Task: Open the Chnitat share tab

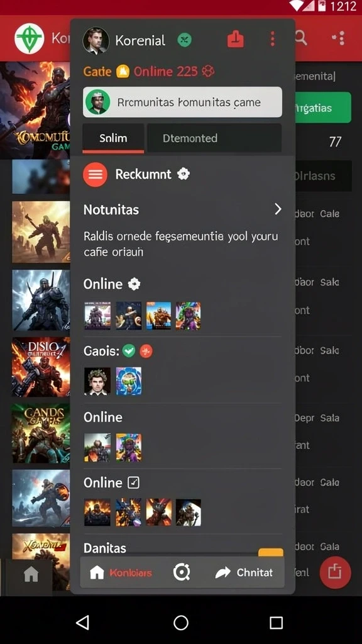Action: [x=244, y=572]
